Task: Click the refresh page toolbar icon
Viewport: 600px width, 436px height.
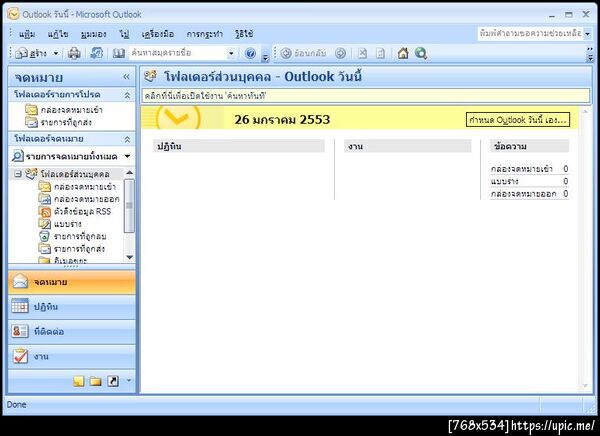Action: pos(380,53)
